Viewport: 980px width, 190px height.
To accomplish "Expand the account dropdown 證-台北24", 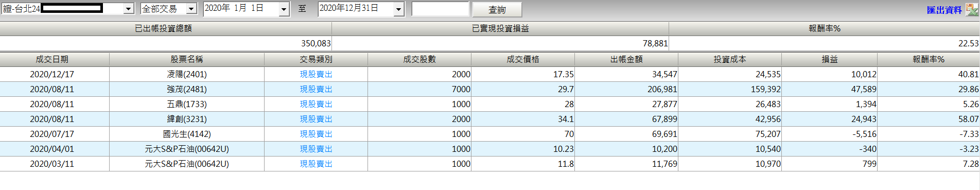I will point(129,9).
